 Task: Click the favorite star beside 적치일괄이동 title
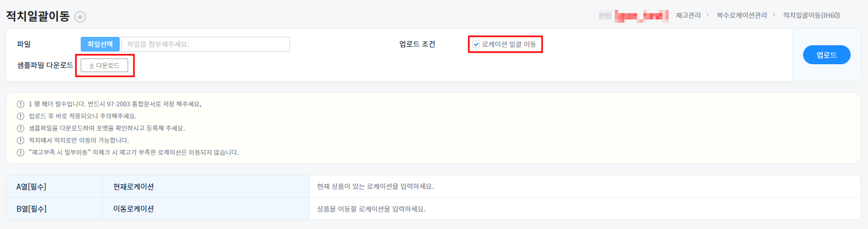click(x=80, y=17)
